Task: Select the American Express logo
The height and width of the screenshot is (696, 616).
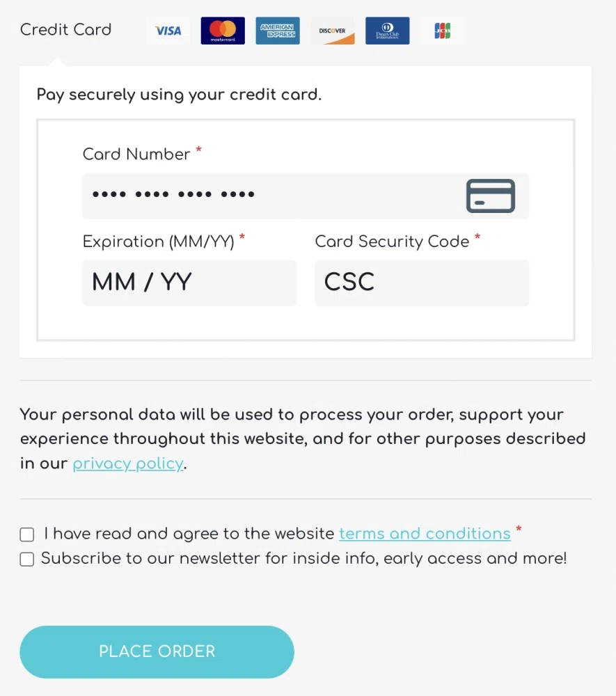Action: click(278, 31)
